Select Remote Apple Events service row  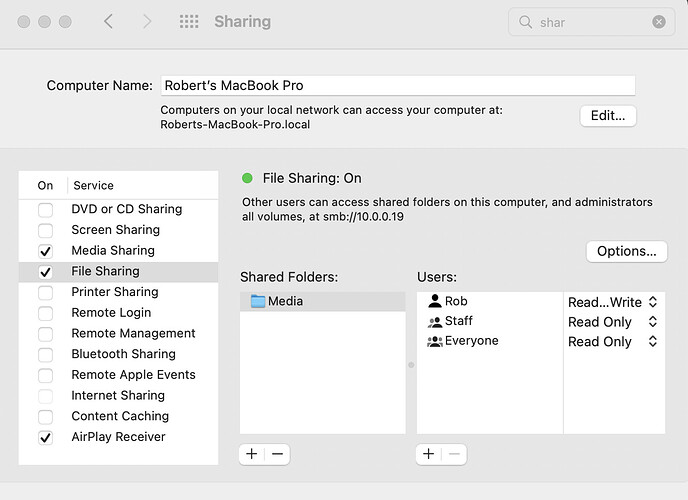coord(118,375)
